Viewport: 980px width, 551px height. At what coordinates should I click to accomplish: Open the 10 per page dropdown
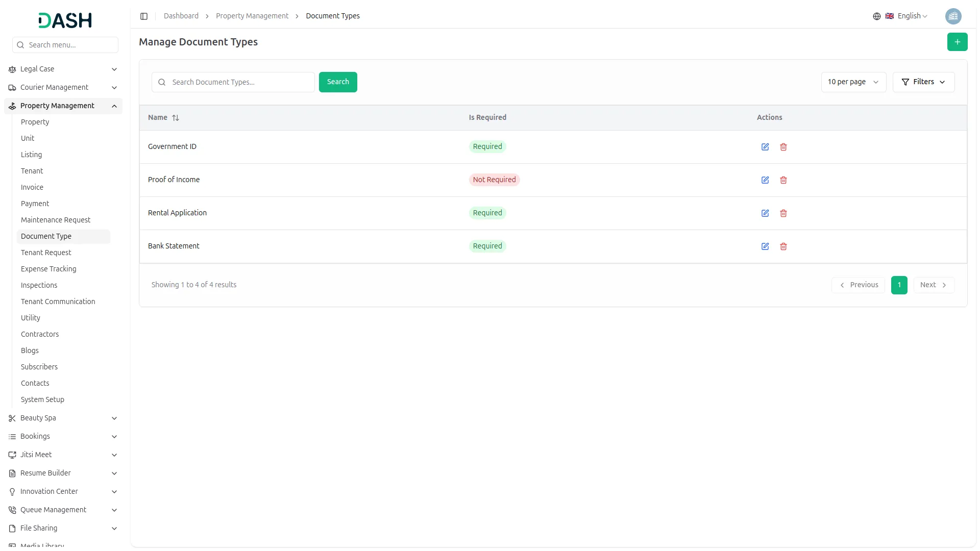(x=853, y=82)
